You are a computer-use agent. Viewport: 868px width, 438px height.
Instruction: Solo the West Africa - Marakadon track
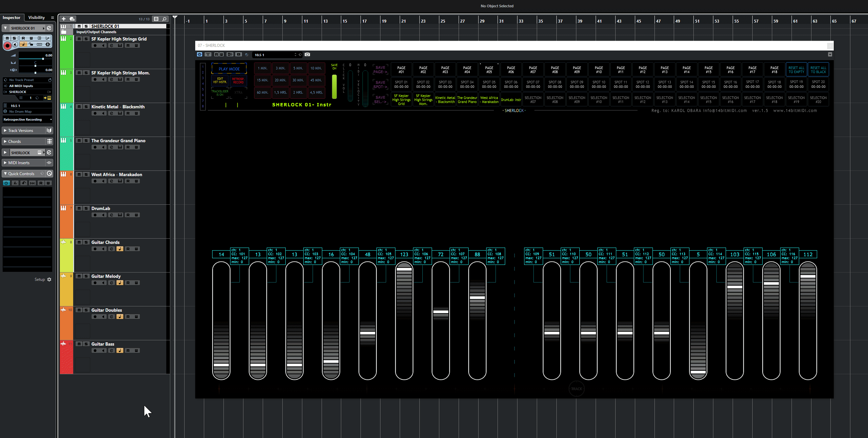[x=86, y=174]
